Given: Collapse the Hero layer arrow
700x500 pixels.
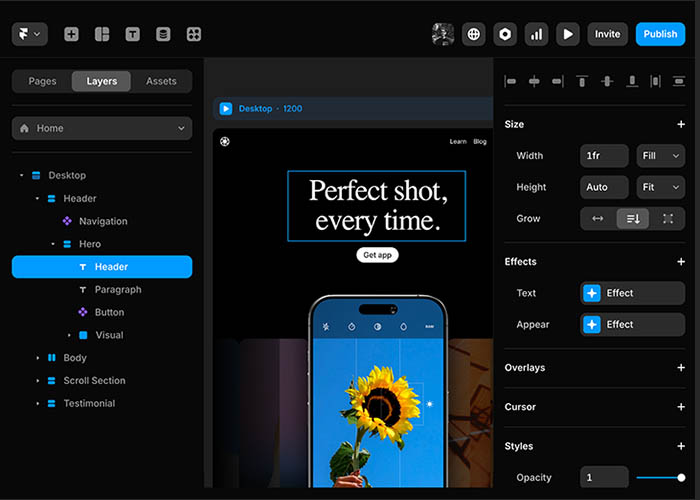Looking at the screenshot, I should (53, 244).
